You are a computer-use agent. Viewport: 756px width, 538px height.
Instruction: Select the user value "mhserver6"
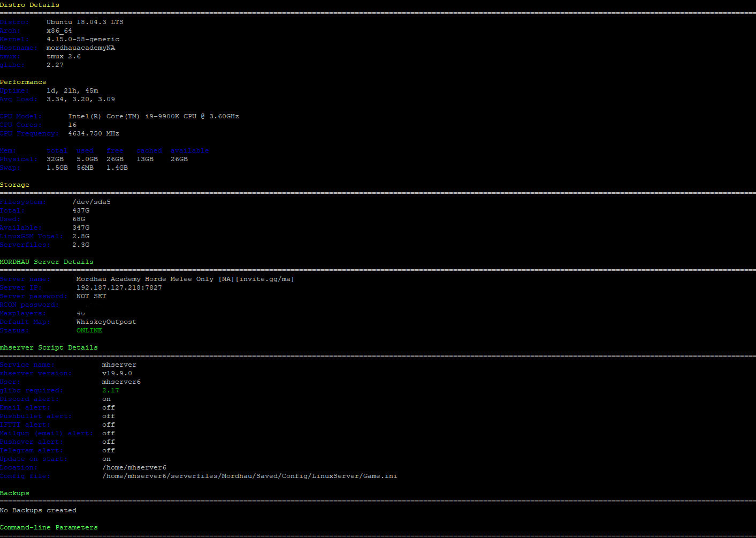coord(121,382)
